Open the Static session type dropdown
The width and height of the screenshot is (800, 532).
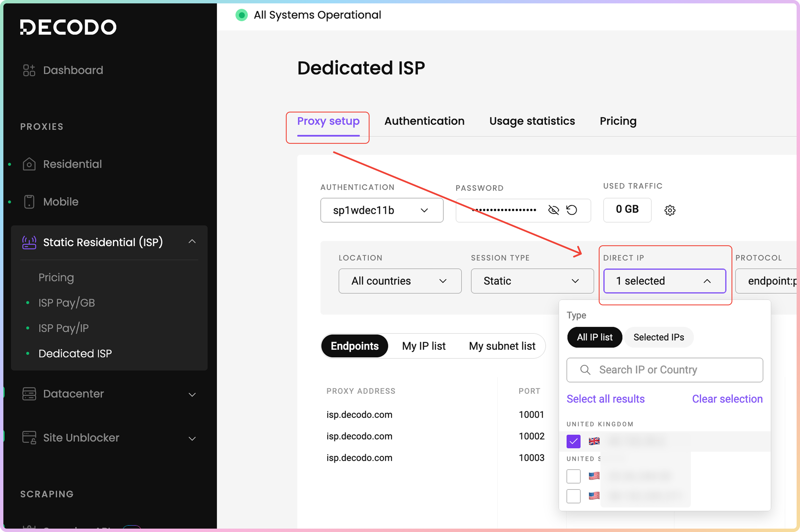point(532,281)
